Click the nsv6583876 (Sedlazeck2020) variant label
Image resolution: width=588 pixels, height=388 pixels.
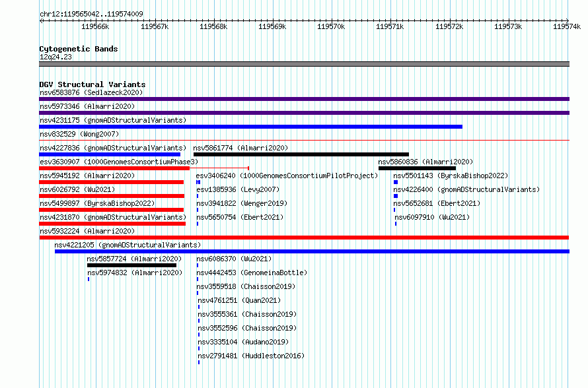91,92
